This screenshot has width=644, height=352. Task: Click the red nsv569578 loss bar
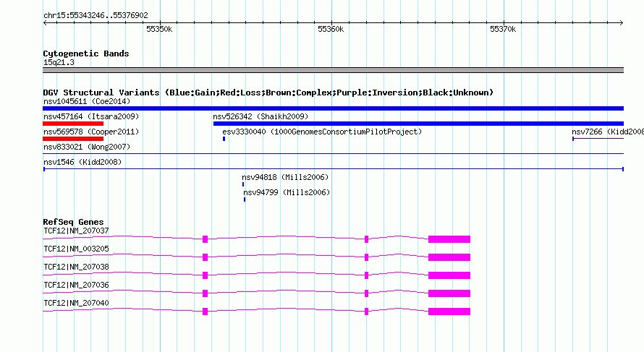pos(73,139)
